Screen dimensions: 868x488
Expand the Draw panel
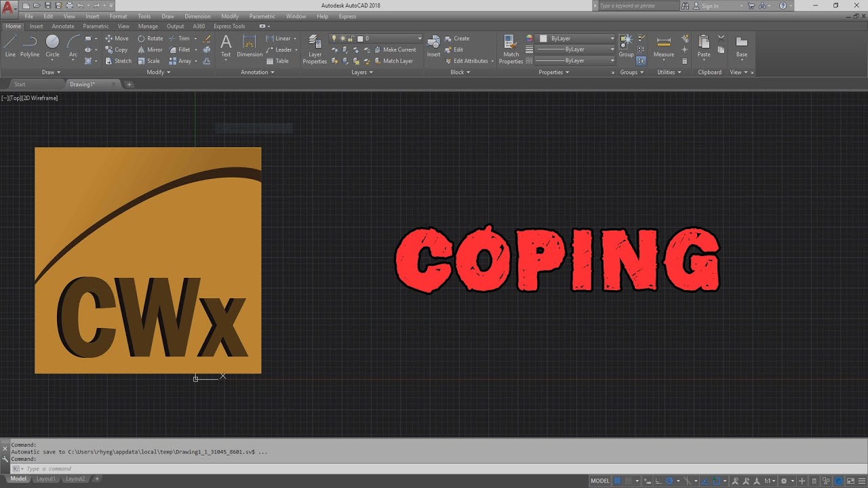tap(52, 72)
